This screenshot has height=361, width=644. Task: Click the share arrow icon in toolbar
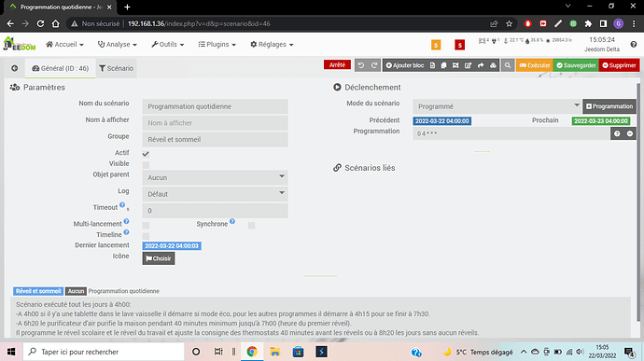(481, 65)
